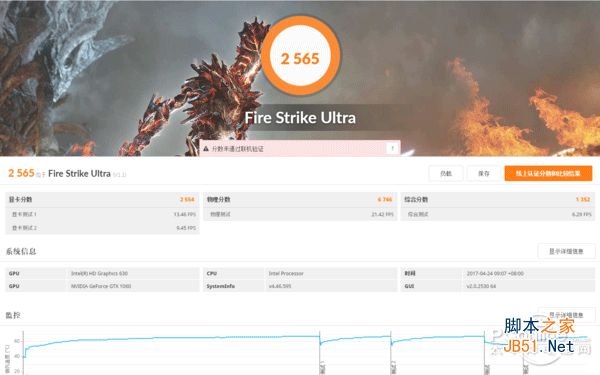Click the question mark help button in warning banner
The image size is (600, 375).
click(x=392, y=148)
